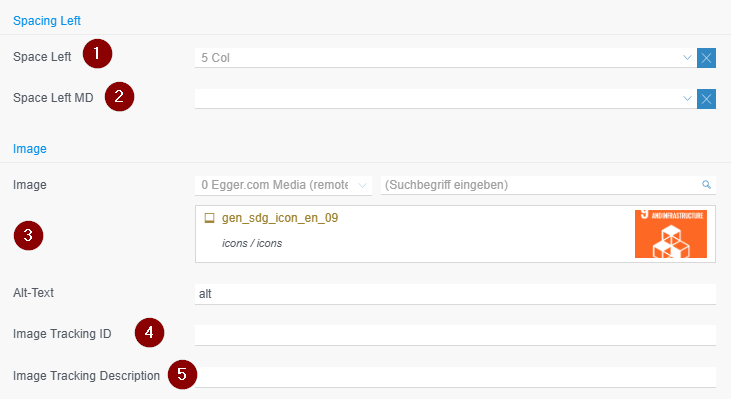Collapse the Image section header
The height and width of the screenshot is (399, 731).
30,149
